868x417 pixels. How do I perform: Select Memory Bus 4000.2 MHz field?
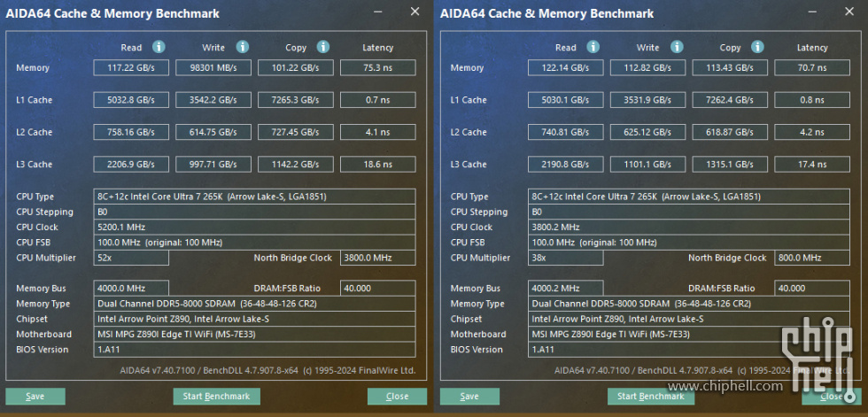566,288
